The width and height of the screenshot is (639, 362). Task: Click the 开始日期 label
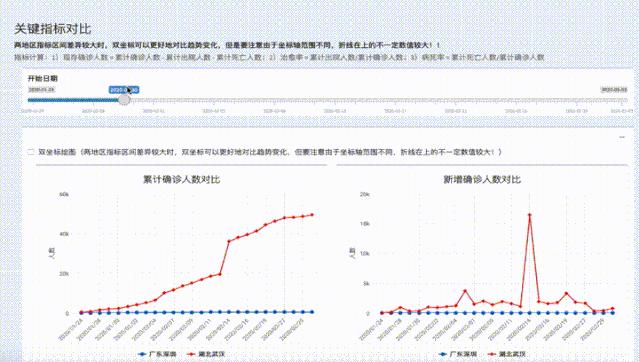42,78
